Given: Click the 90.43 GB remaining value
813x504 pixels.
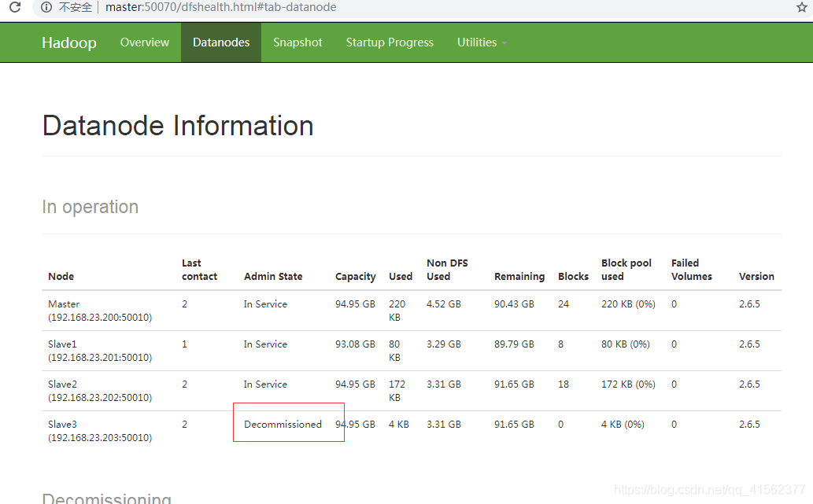Looking at the screenshot, I should pyautogui.click(x=514, y=304).
